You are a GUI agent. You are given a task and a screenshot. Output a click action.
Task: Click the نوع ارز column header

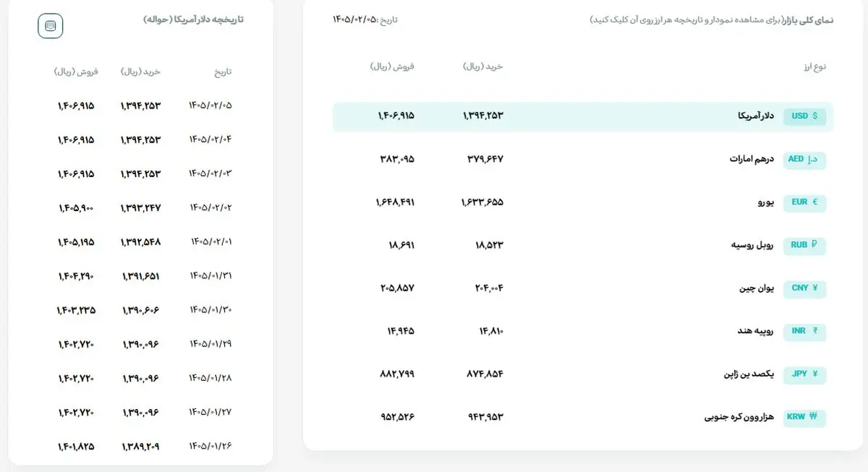(x=814, y=66)
